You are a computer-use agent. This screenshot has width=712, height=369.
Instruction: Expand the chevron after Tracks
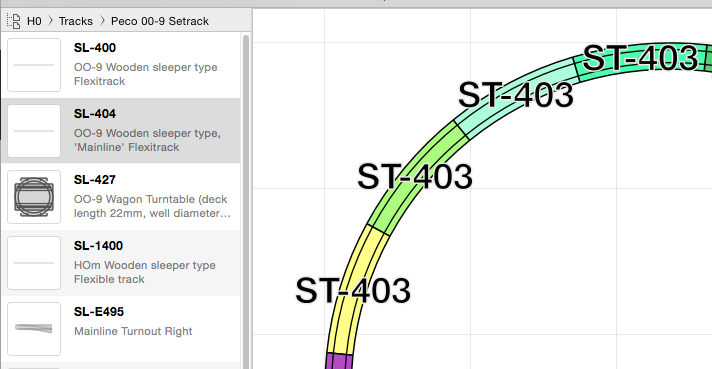(x=102, y=21)
